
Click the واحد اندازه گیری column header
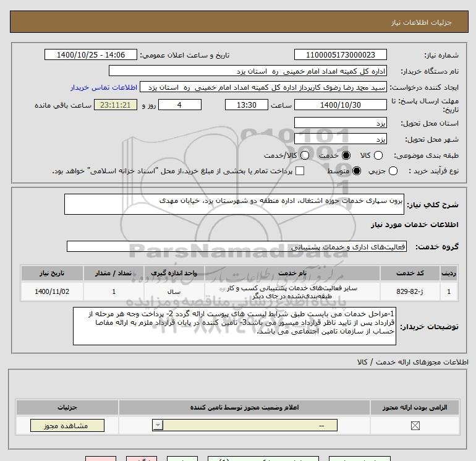click(174, 273)
